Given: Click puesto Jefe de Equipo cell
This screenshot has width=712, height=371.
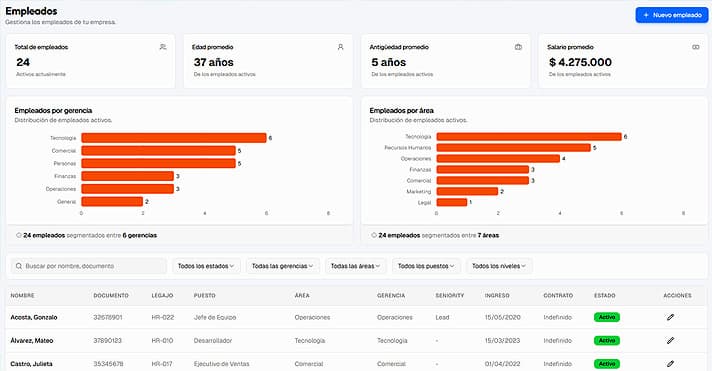Looking at the screenshot, I should click(215, 317).
